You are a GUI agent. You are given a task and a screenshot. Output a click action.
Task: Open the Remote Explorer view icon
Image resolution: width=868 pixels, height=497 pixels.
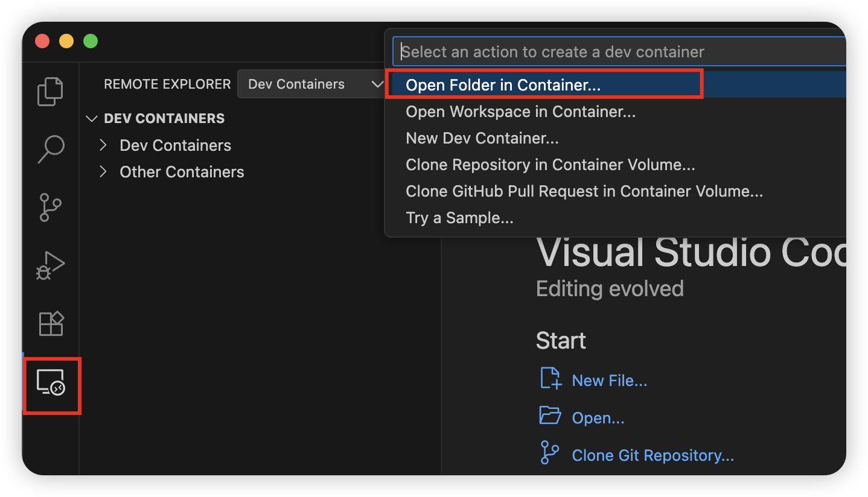pyautogui.click(x=51, y=382)
